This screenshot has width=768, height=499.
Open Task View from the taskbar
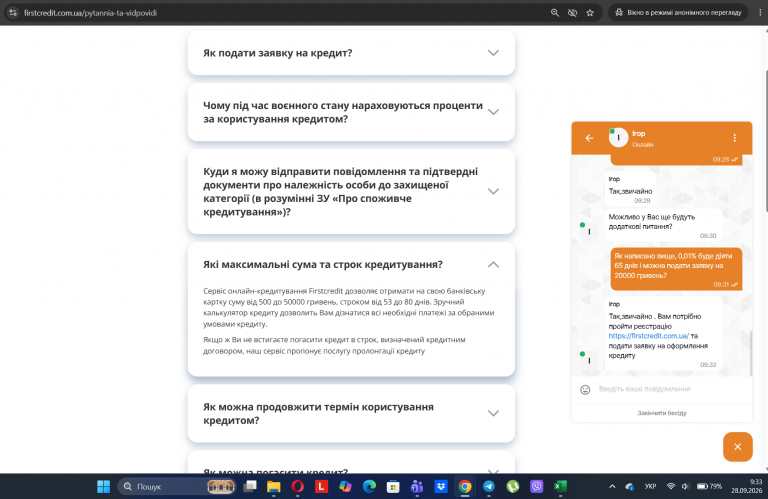250,486
